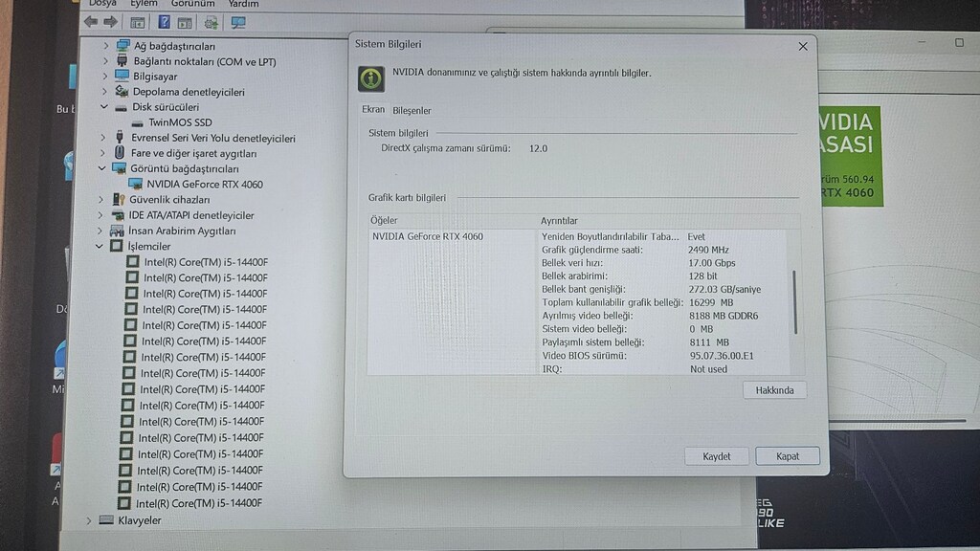Viewport: 980px width, 551px height.
Task: Click the Kaydet button
Action: click(x=716, y=456)
